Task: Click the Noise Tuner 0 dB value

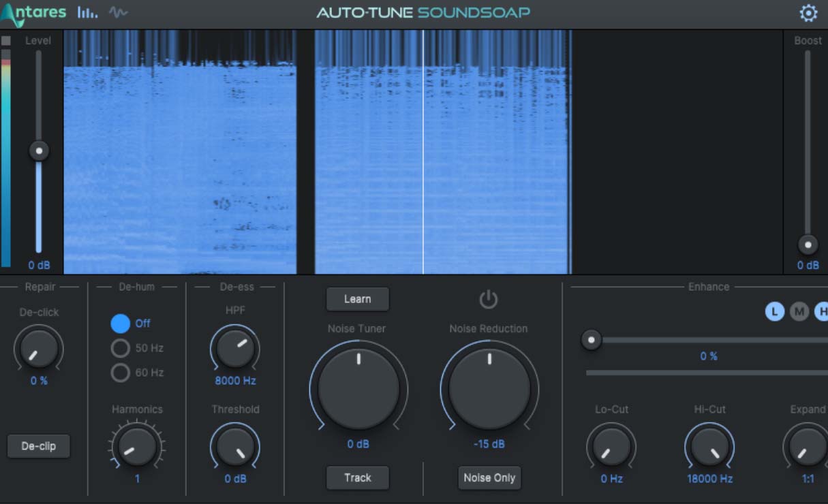Action: [358, 444]
